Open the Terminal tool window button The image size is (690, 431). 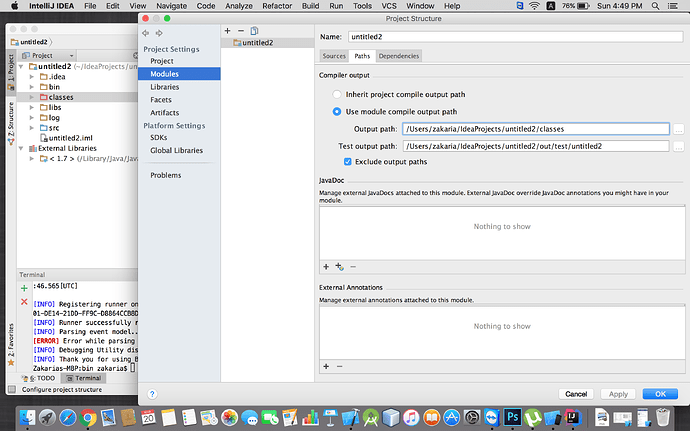coord(84,378)
